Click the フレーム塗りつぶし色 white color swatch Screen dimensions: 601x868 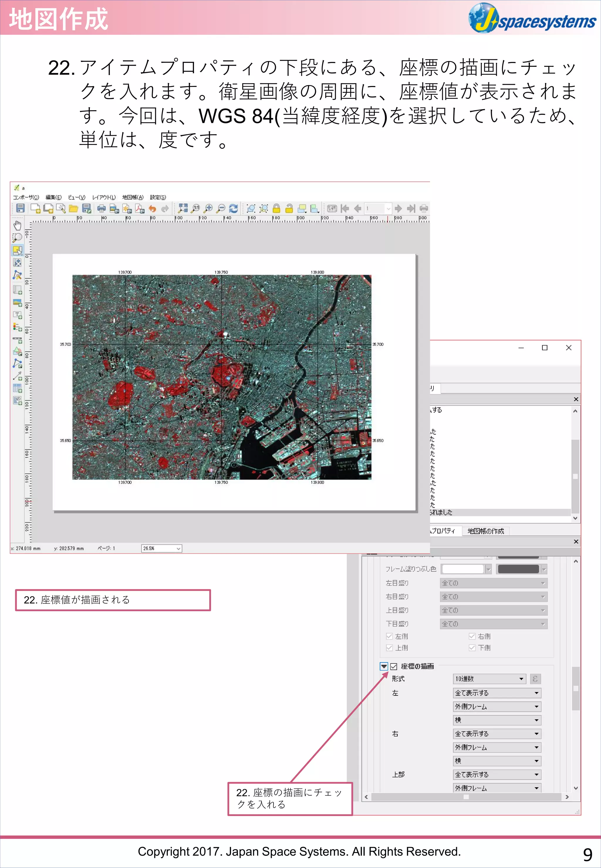pos(463,569)
